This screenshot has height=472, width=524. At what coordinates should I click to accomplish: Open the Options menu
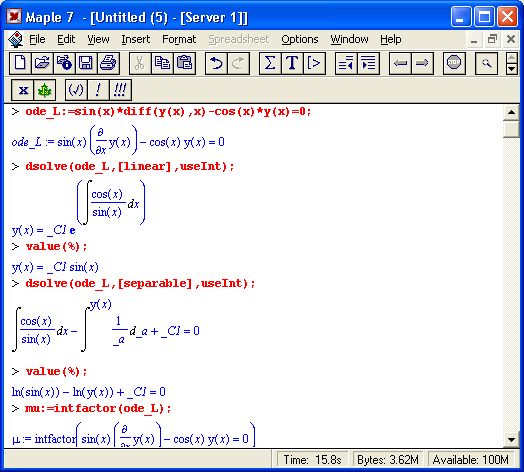point(299,39)
